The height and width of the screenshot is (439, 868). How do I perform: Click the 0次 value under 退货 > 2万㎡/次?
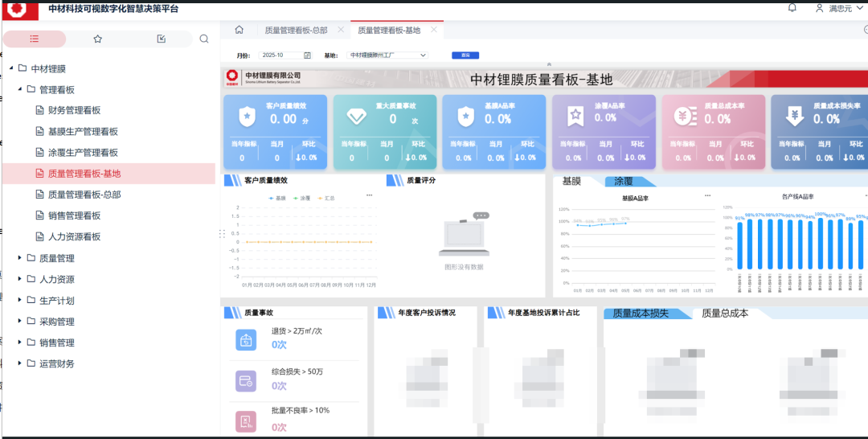(279, 344)
